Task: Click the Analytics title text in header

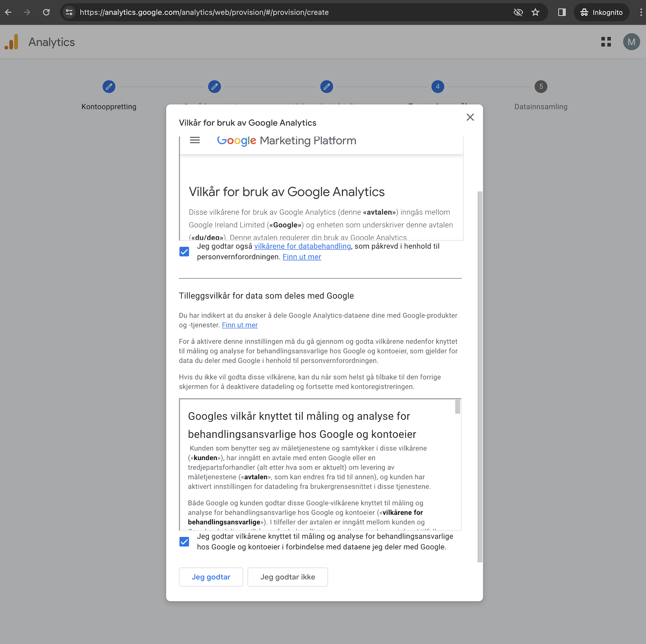Action: point(52,42)
